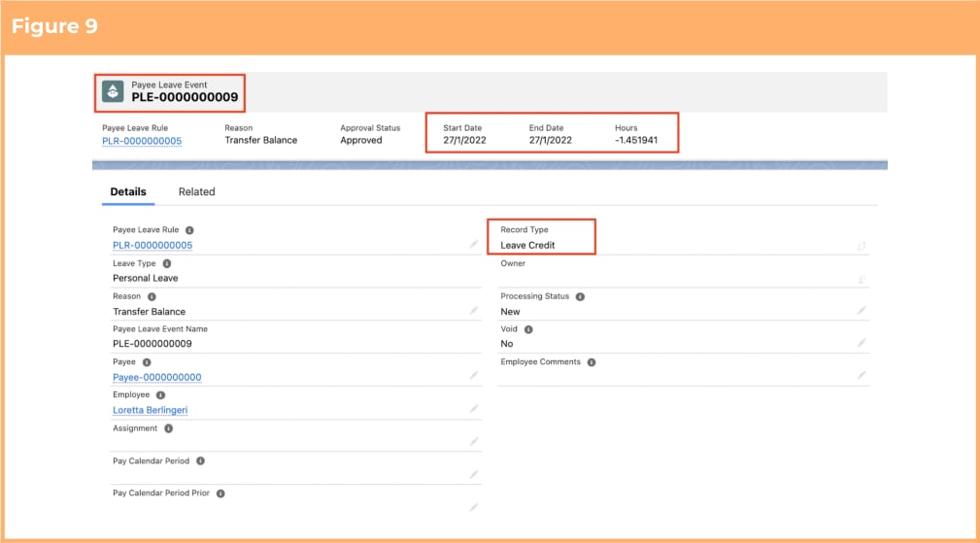
Task: Edit Assignment field with pencil icon
Action: [474, 442]
